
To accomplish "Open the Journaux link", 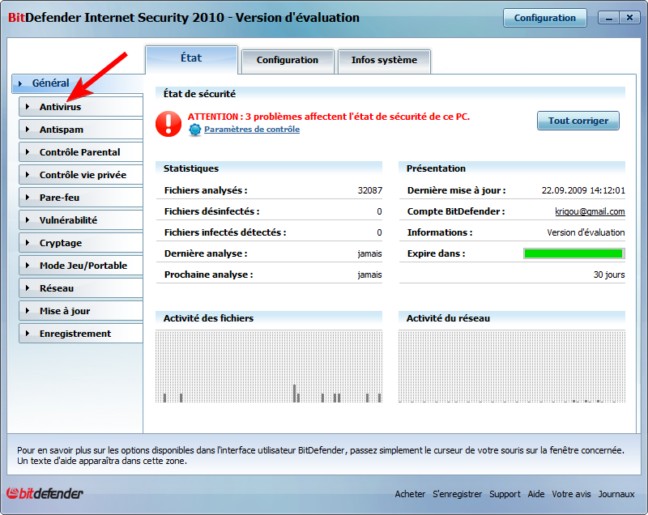I will pyautogui.click(x=616, y=494).
